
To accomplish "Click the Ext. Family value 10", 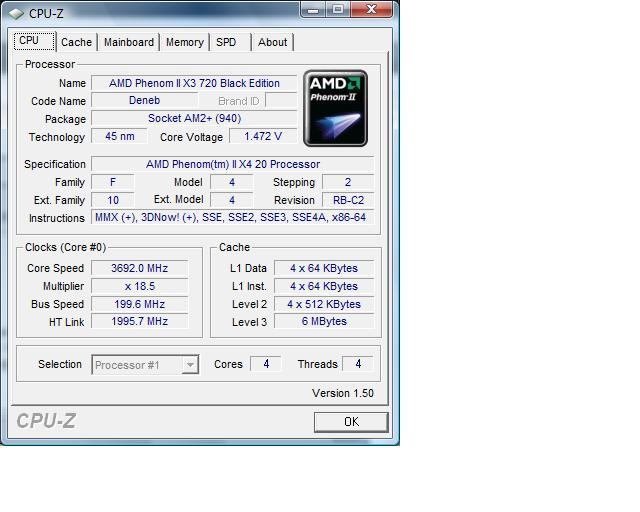I will click(x=113, y=200).
